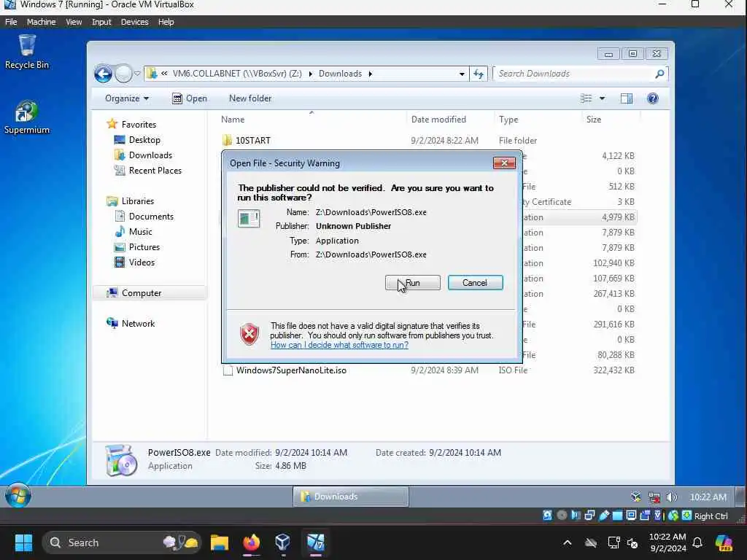Click Run in the Security Warning
The width and height of the screenshot is (747, 560).
pyautogui.click(x=413, y=283)
